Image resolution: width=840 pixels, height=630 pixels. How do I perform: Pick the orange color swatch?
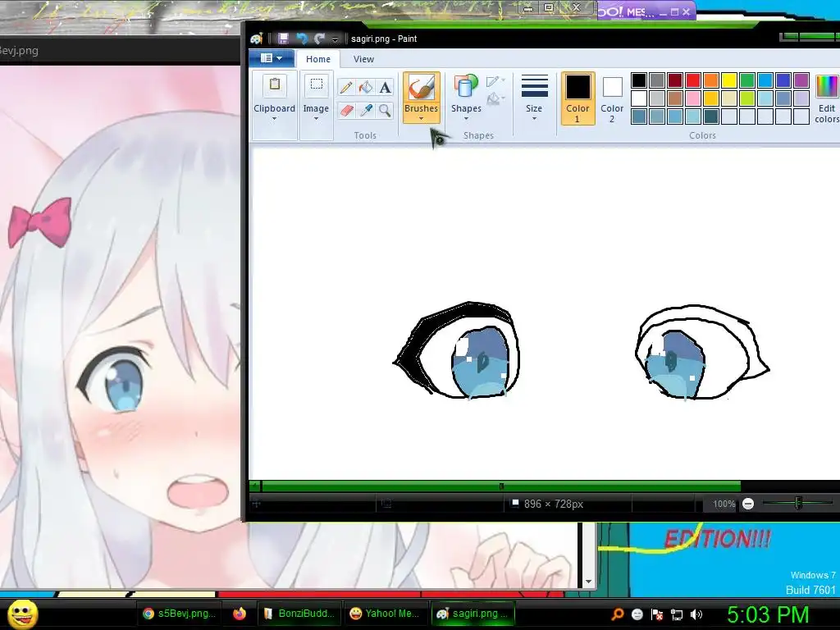(x=711, y=80)
